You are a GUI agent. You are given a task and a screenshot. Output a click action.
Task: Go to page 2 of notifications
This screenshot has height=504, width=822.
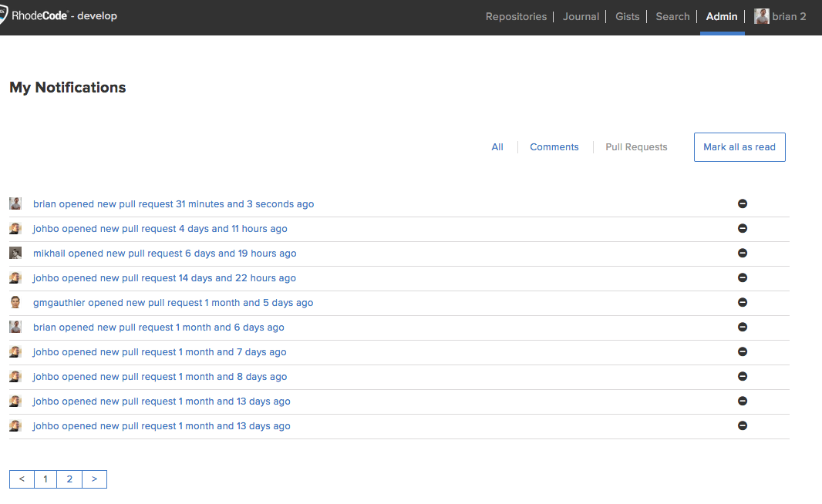[x=69, y=479]
